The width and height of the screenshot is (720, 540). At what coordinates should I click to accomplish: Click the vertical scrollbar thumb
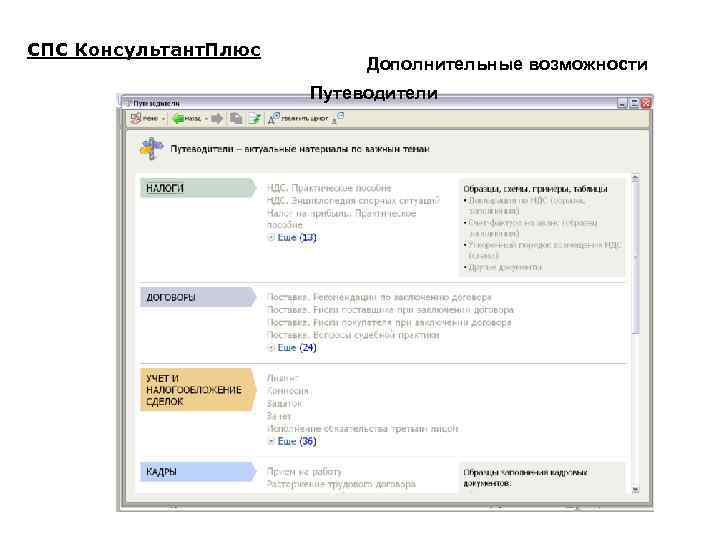[636, 257]
